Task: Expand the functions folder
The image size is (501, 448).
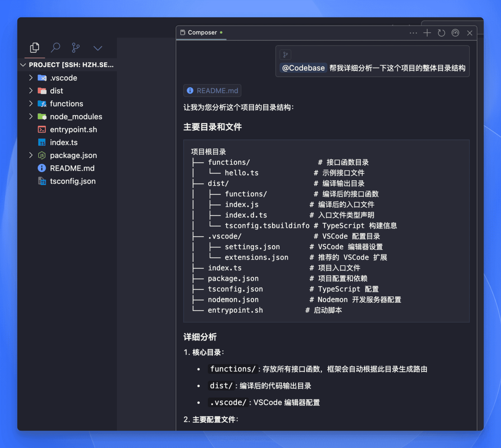Action: pyautogui.click(x=31, y=104)
